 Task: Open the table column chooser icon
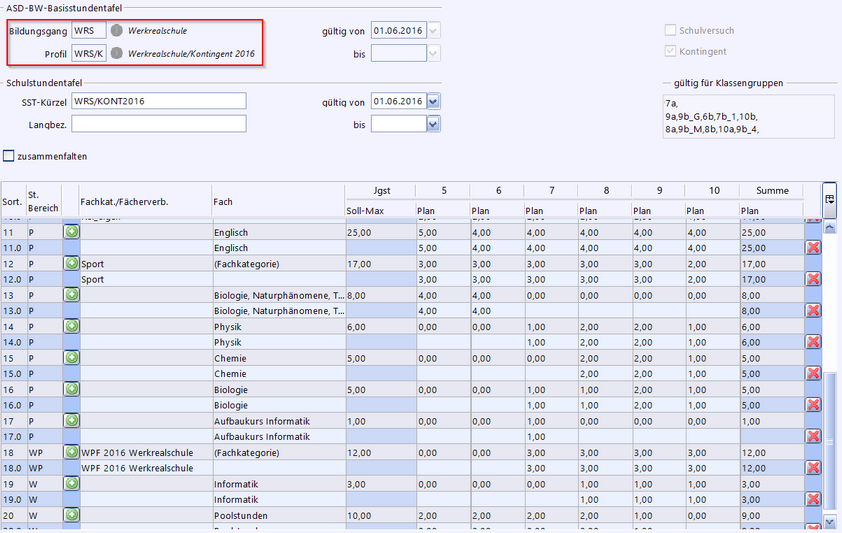point(829,198)
